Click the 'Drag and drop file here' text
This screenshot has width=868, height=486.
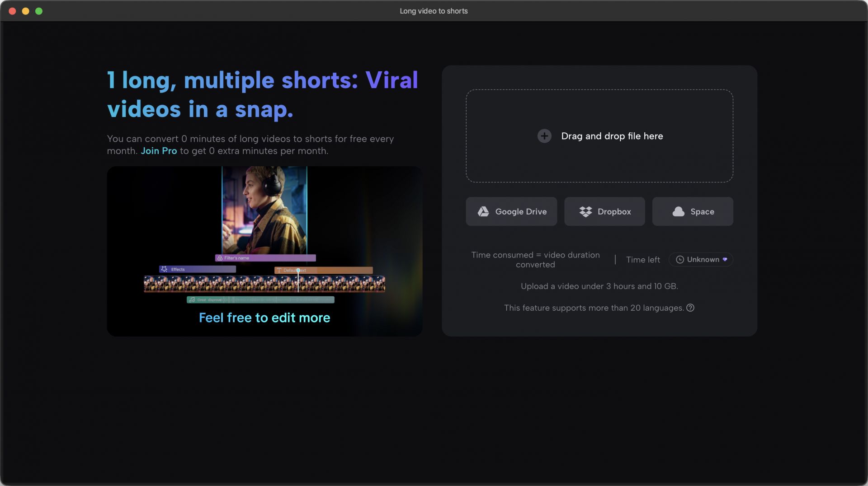[x=612, y=136]
